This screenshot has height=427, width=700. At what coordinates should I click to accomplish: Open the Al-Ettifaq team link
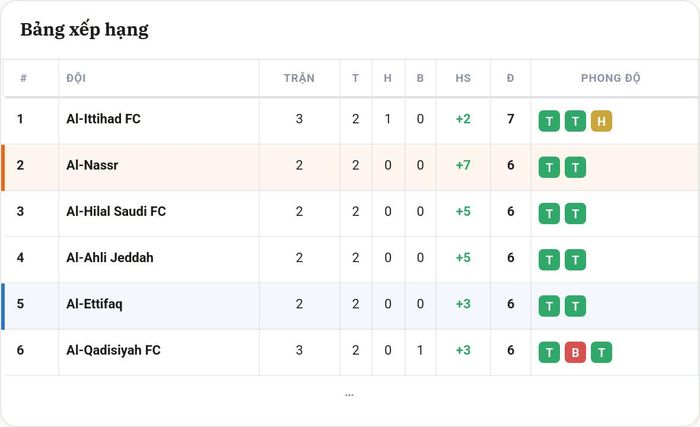point(94,304)
